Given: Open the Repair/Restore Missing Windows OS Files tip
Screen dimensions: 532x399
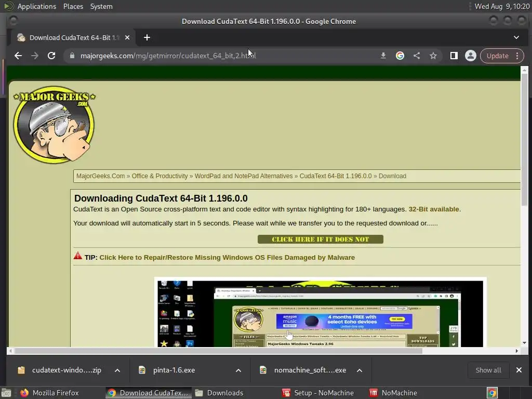Looking at the screenshot, I should click(227, 258).
